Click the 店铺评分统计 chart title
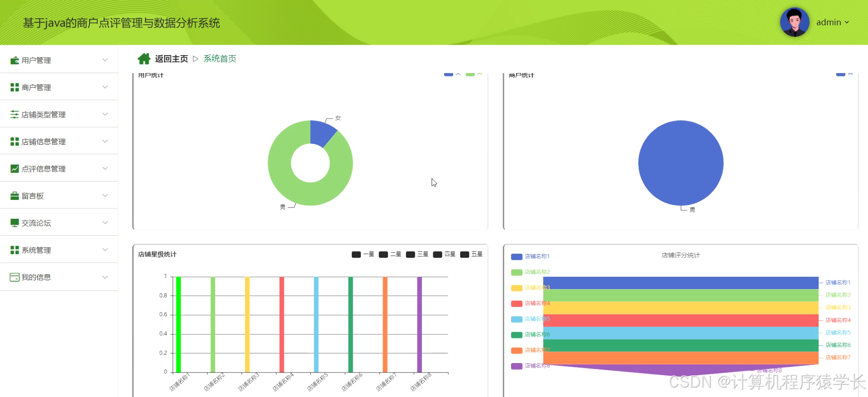 pyautogui.click(x=681, y=255)
